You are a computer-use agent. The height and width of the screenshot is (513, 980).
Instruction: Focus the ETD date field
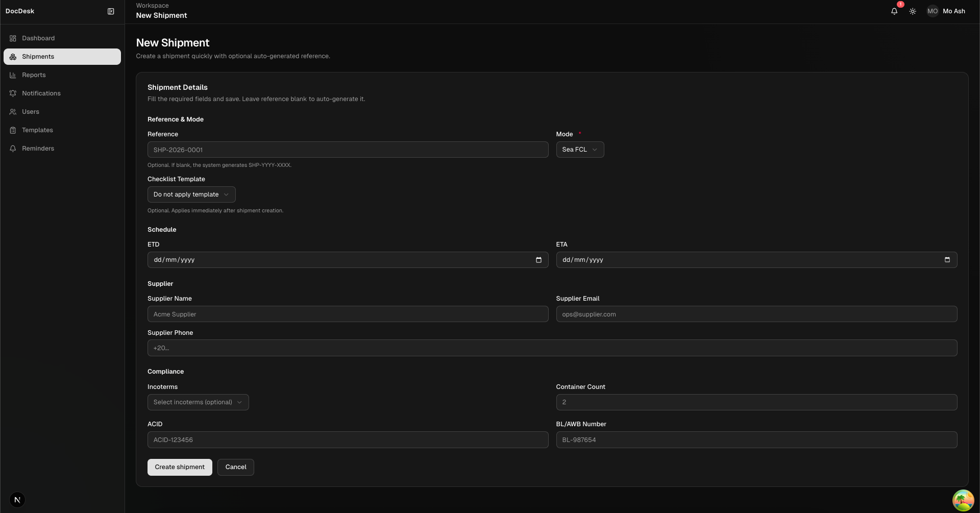click(348, 260)
